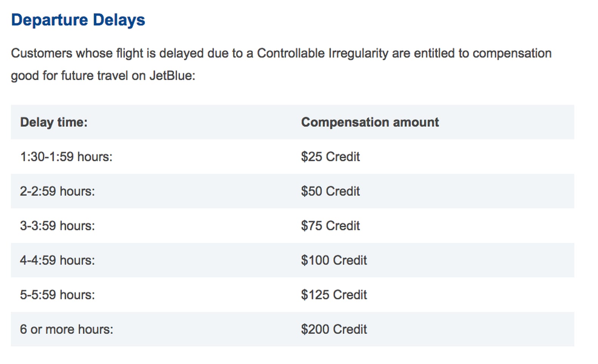Screen dimensions: 598x364
Task: Select the "2-2:59 hours:" delay cell
Action: tap(57, 191)
